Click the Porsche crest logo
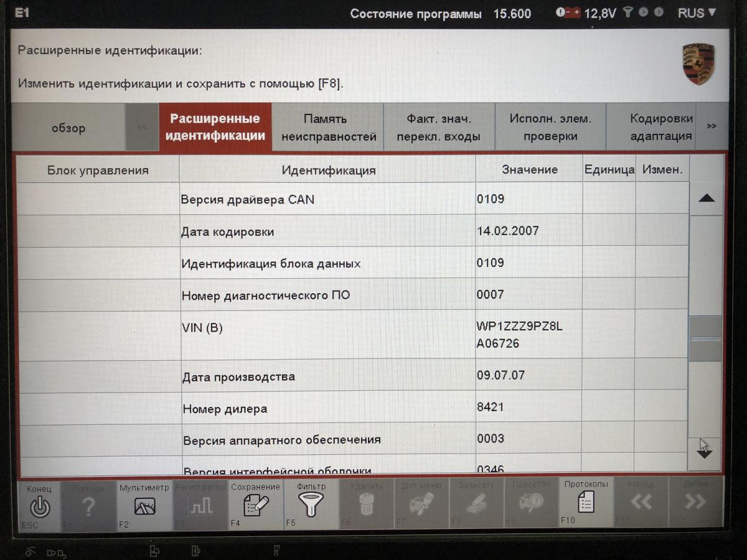This screenshot has height=560, width=747. [x=698, y=64]
